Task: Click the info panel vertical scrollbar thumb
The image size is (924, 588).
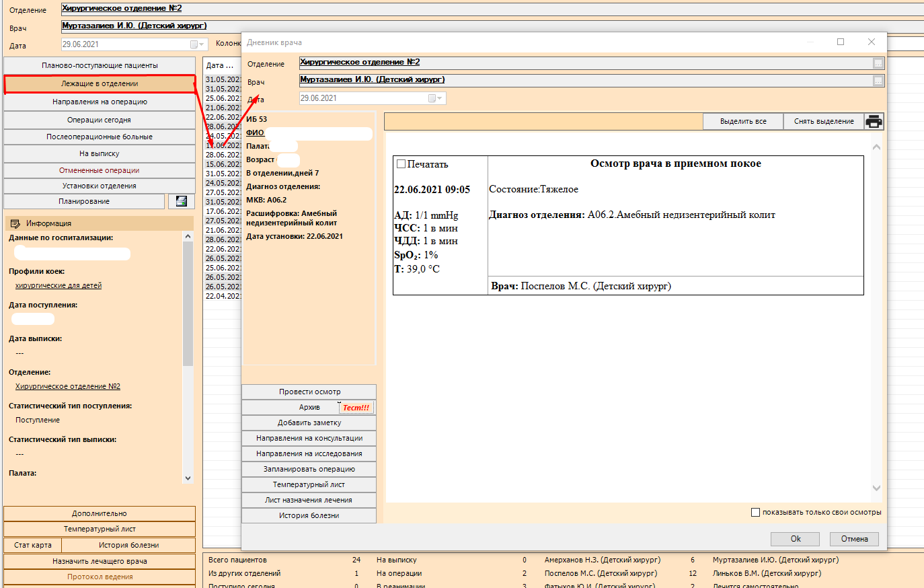Action: [188, 303]
